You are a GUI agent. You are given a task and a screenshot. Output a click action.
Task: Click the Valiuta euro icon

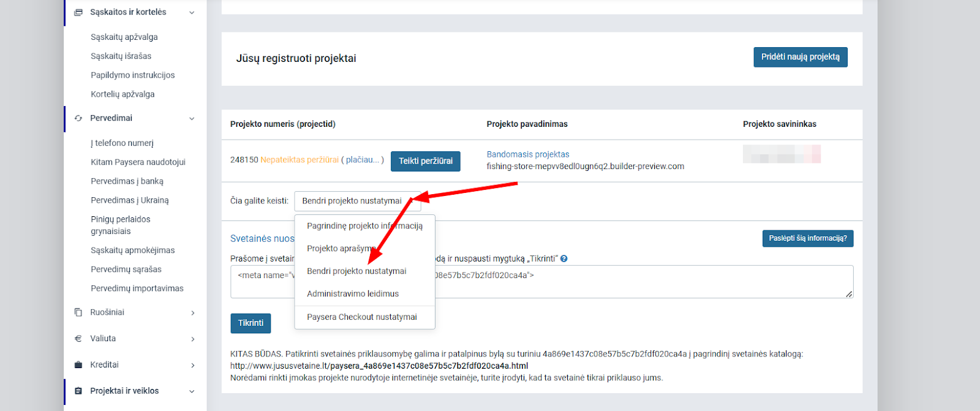(78, 339)
